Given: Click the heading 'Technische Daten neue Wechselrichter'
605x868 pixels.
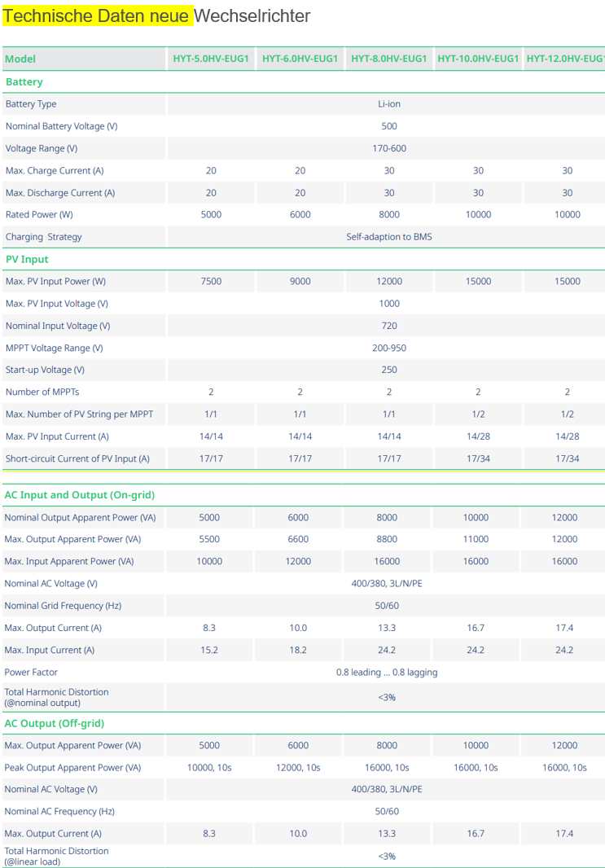Looking at the screenshot, I should (156, 16).
